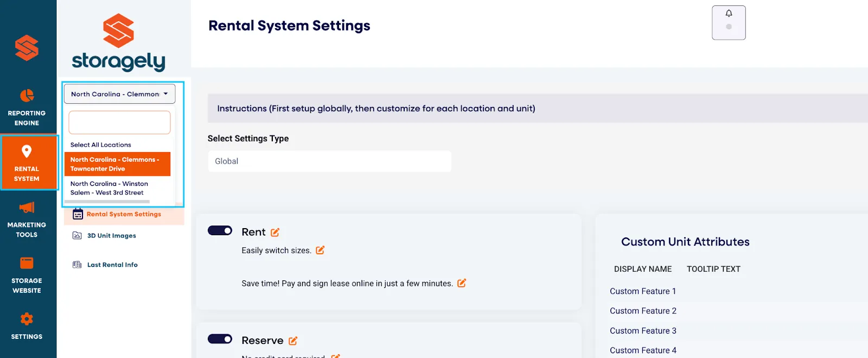This screenshot has width=868, height=358.
Task: Edit the 'Easily switch sizes' text
Action: point(320,250)
